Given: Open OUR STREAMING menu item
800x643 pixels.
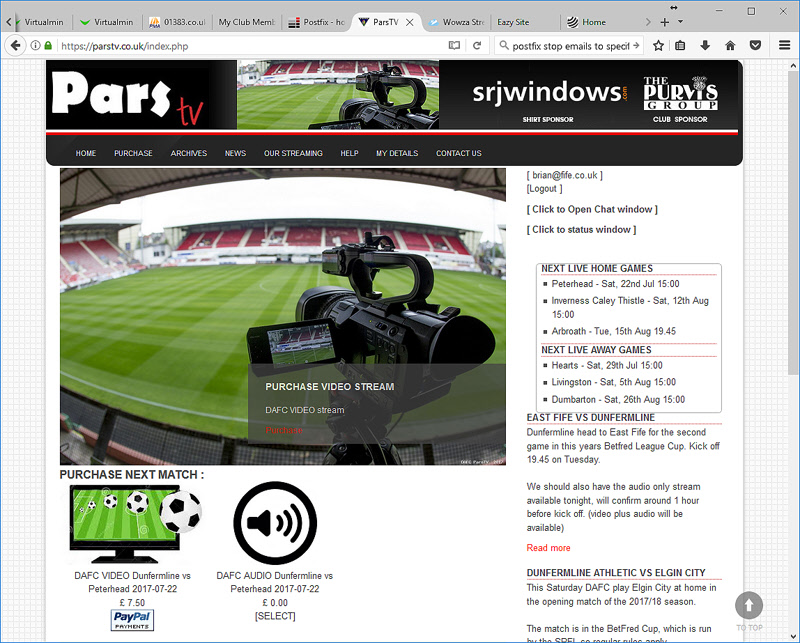Looking at the screenshot, I should pos(293,153).
